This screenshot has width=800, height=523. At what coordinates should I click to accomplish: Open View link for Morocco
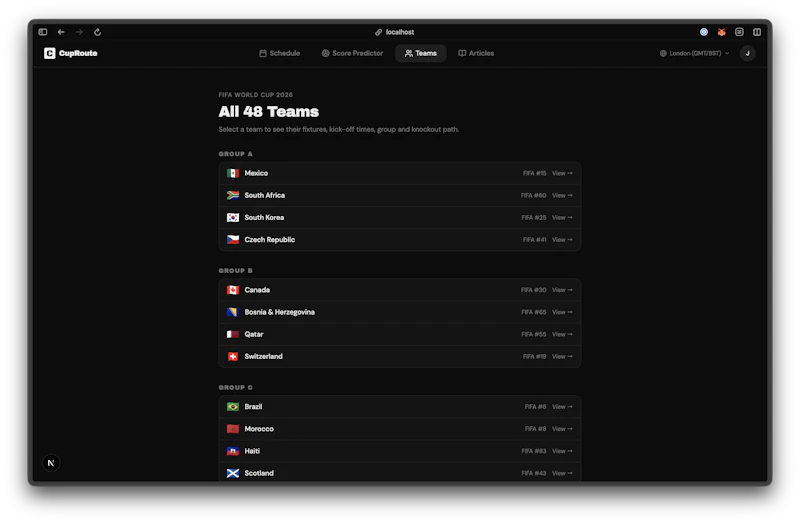point(562,429)
